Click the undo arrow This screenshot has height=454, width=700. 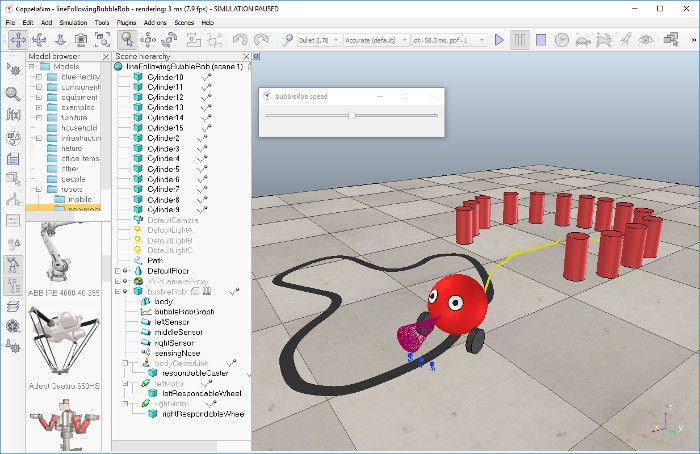tap(240, 40)
